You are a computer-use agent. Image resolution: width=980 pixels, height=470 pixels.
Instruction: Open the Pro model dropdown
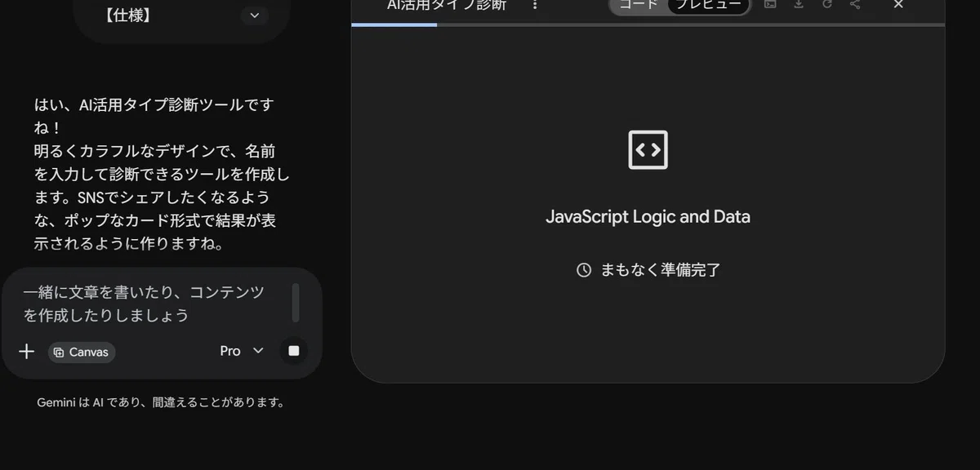pyautogui.click(x=242, y=351)
